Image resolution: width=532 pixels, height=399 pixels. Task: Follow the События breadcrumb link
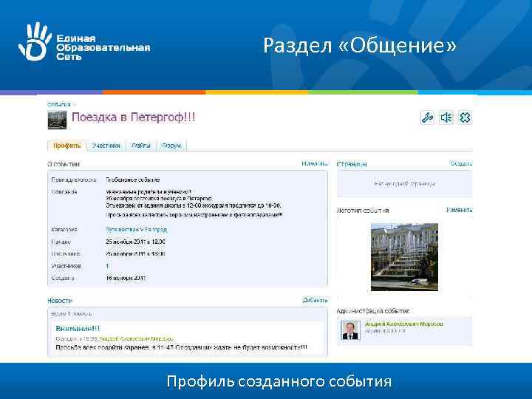59,104
